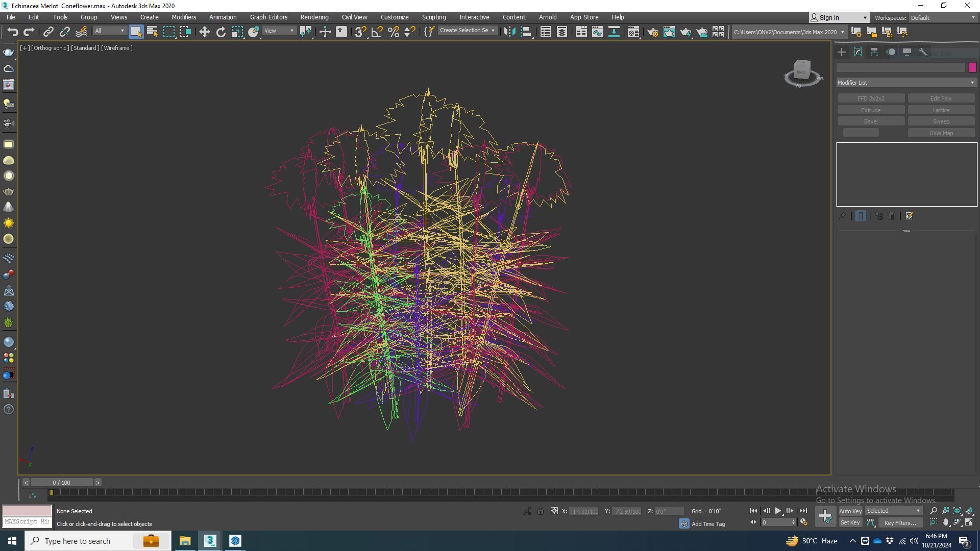The height and width of the screenshot is (551, 980).
Task: Toggle the Auto Key button
Action: 850,511
